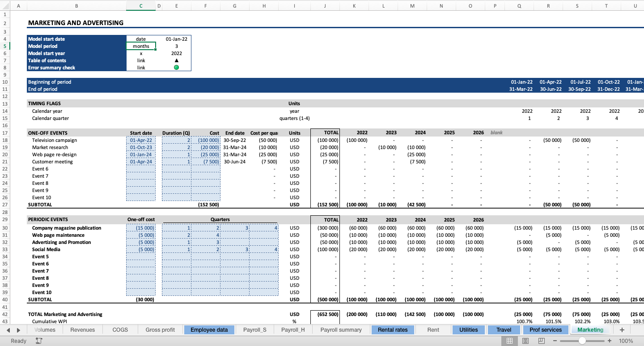Select the 'Television campaign' label cell
The width and height of the screenshot is (644, 346).
pyautogui.click(x=55, y=140)
